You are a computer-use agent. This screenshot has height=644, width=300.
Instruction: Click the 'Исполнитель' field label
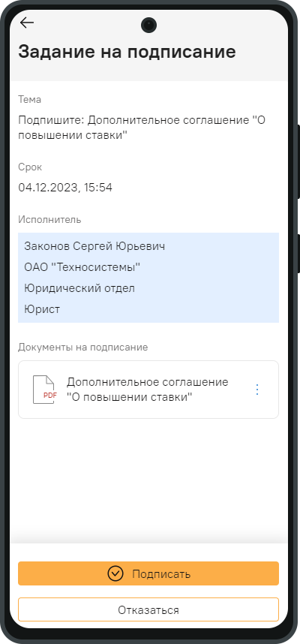click(x=49, y=220)
